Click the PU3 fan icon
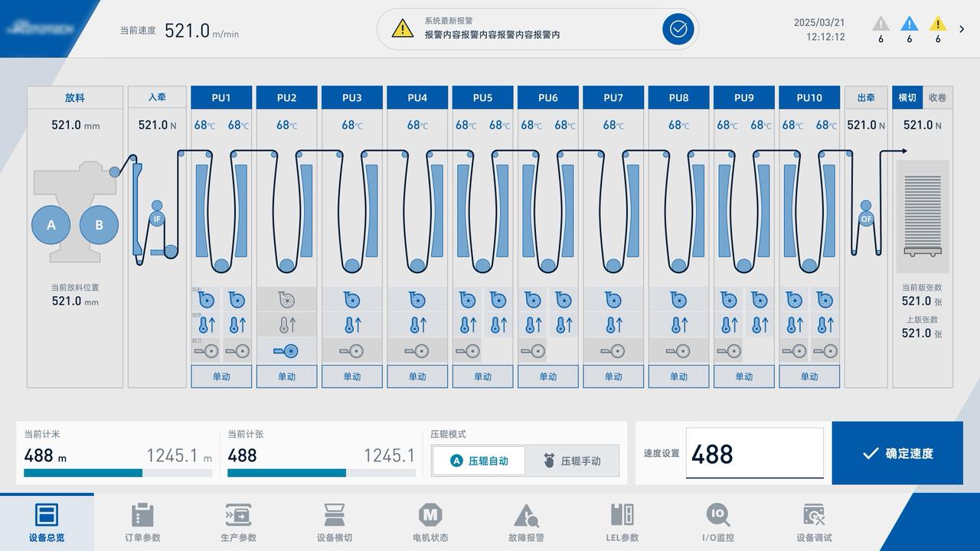Image resolution: width=980 pixels, height=551 pixels. (x=352, y=300)
